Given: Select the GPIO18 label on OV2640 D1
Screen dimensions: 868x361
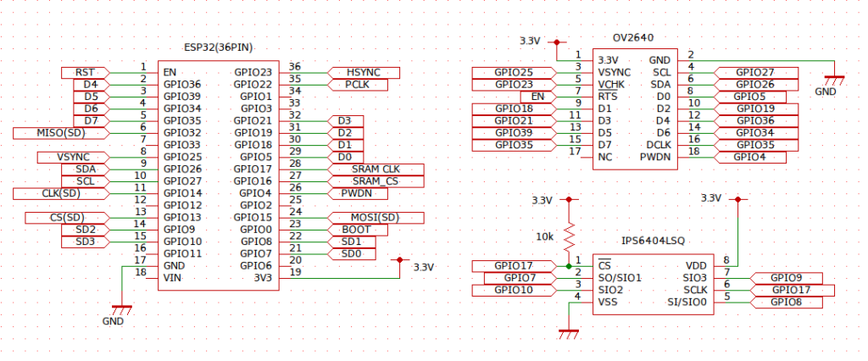Looking at the screenshot, I should pyautogui.click(x=513, y=108).
